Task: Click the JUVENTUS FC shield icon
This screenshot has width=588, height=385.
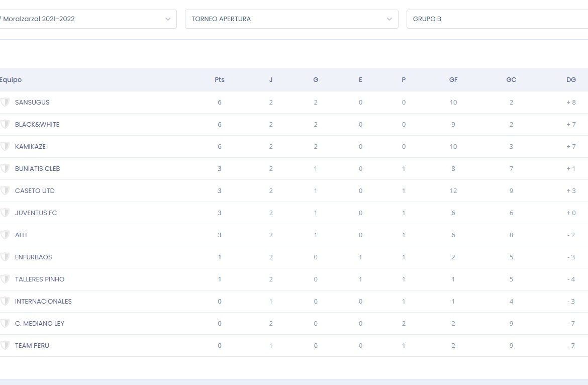Action: click(x=5, y=213)
